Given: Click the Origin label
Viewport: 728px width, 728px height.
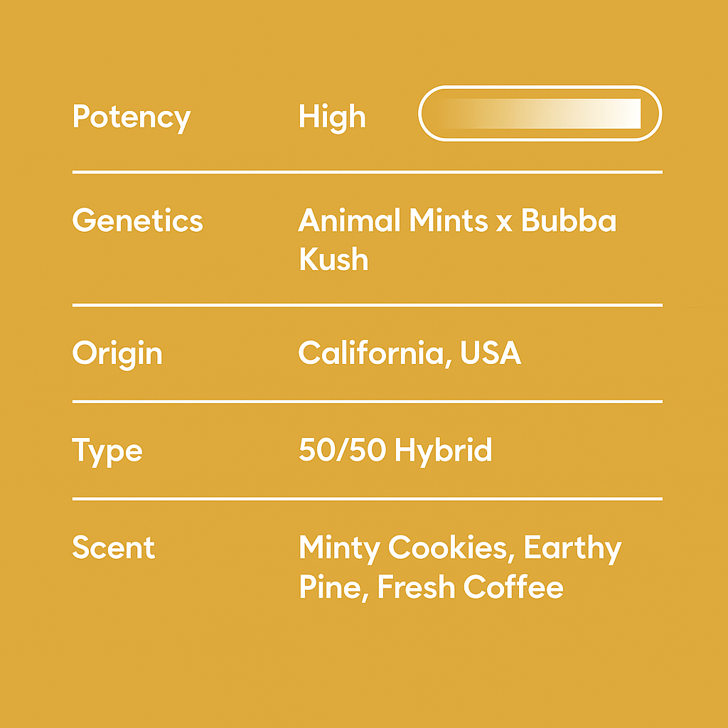Looking at the screenshot, I should tap(117, 354).
